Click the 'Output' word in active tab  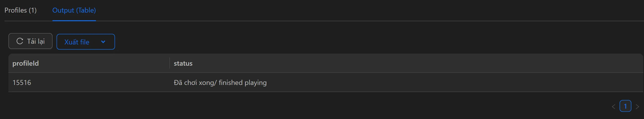[x=63, y=10]
